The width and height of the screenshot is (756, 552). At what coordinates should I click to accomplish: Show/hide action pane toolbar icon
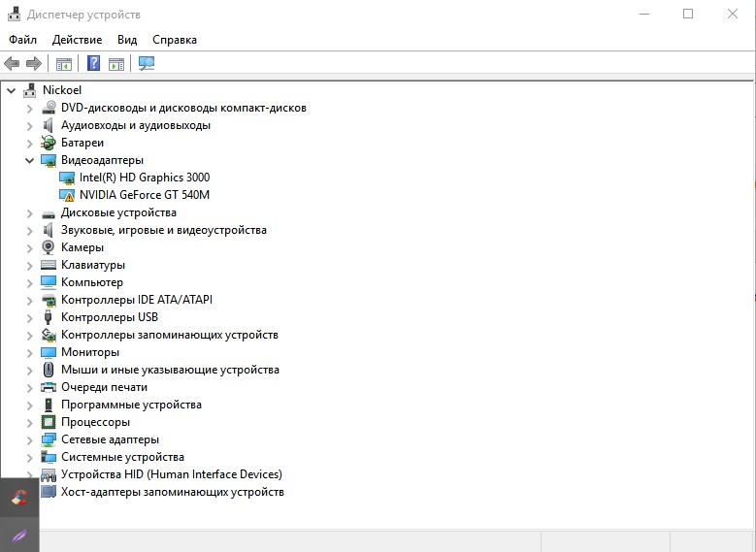(x=116, y=64)
